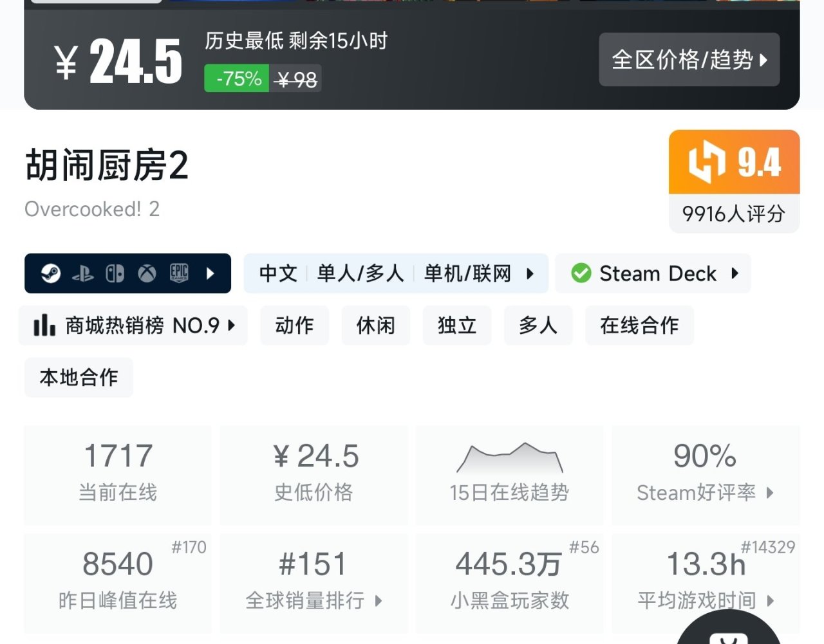This screenshot has height=644, width=824.
Task: Open the 全球销量排行 #151 ranking
Action: [314, 583]
